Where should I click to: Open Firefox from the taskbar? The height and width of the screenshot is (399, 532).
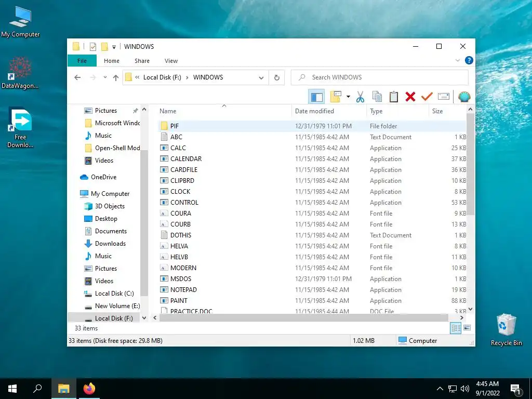click(x=89, y=389)
